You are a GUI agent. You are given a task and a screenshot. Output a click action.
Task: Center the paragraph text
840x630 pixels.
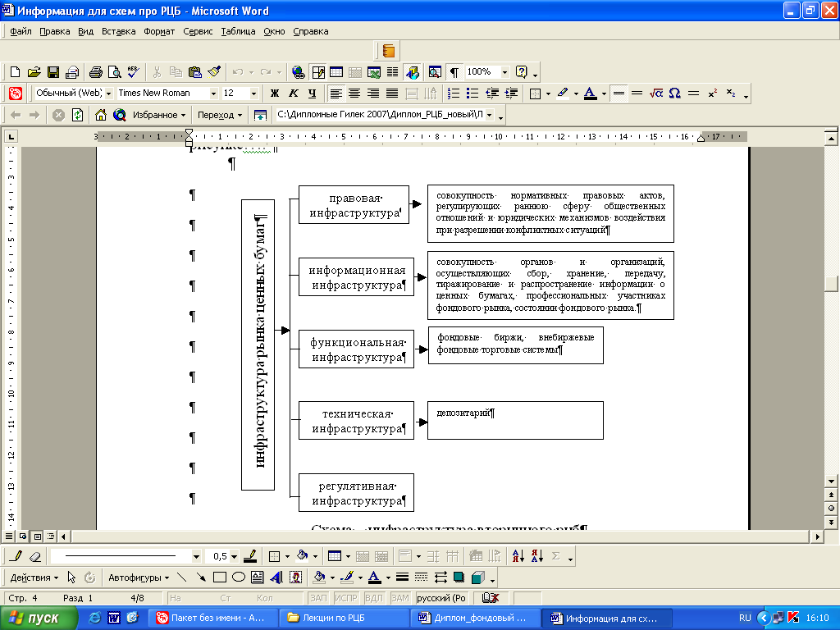tap(354, 94)
